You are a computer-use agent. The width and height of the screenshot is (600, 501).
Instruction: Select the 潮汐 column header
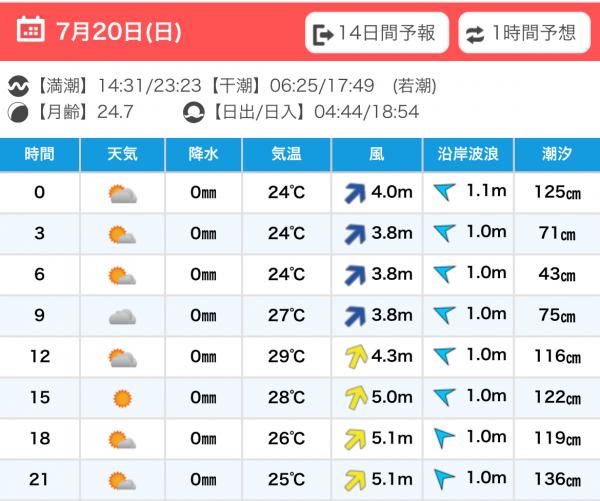tap(556, 154)
